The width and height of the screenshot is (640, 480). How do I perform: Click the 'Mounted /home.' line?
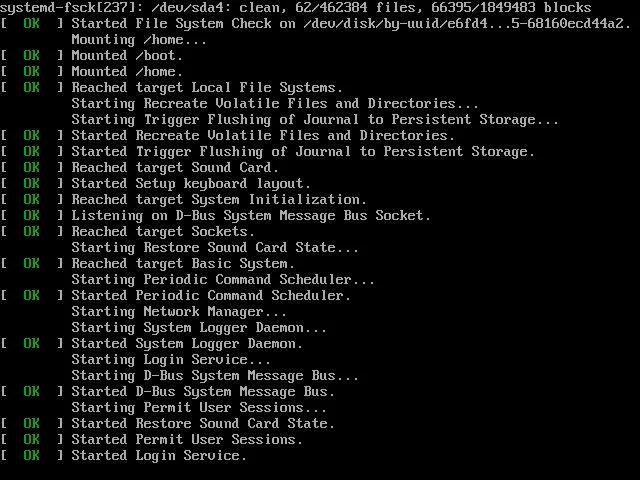[91, 71]
